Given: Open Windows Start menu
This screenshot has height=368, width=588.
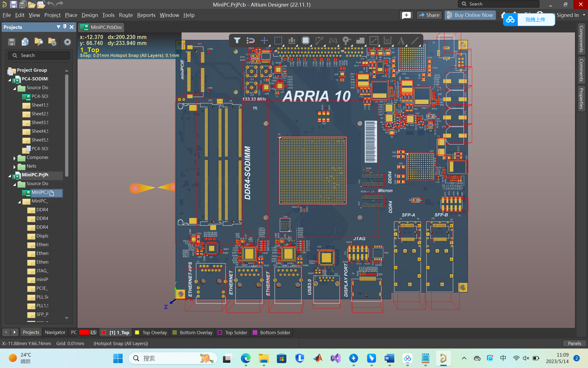Looking at the screenshot, I should click(x=118, y=358).
